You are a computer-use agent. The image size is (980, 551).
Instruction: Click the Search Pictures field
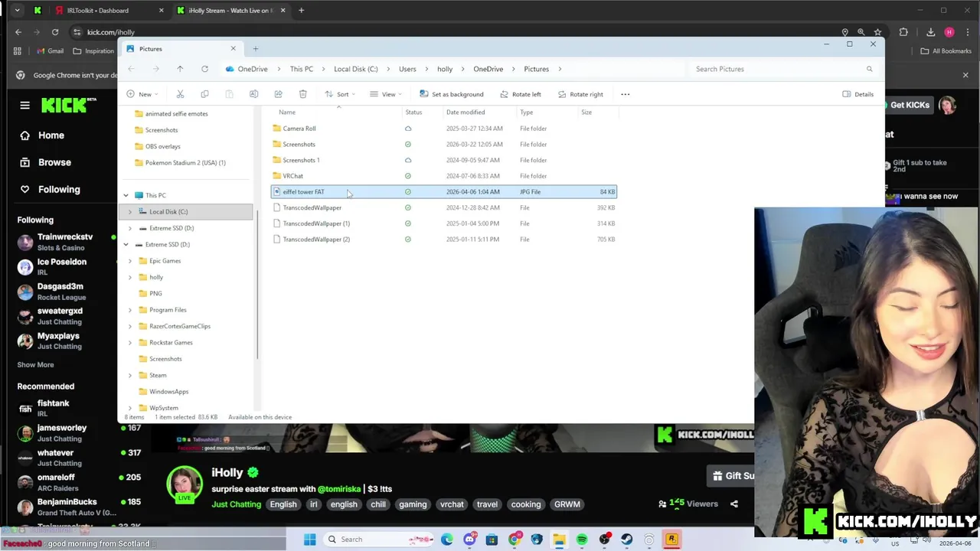coord(782,69)
